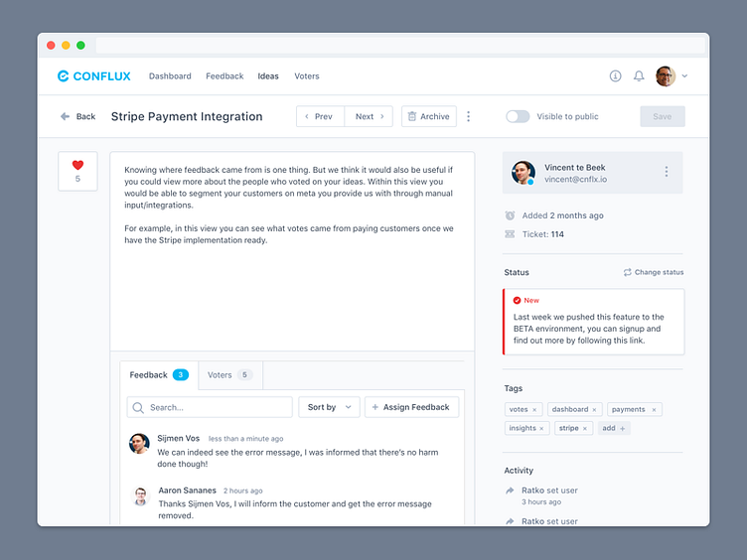This screenshot has width=747, height=560.
Task: Click the 'Stripe Payment Integration' title
Action: coord(187,117)
